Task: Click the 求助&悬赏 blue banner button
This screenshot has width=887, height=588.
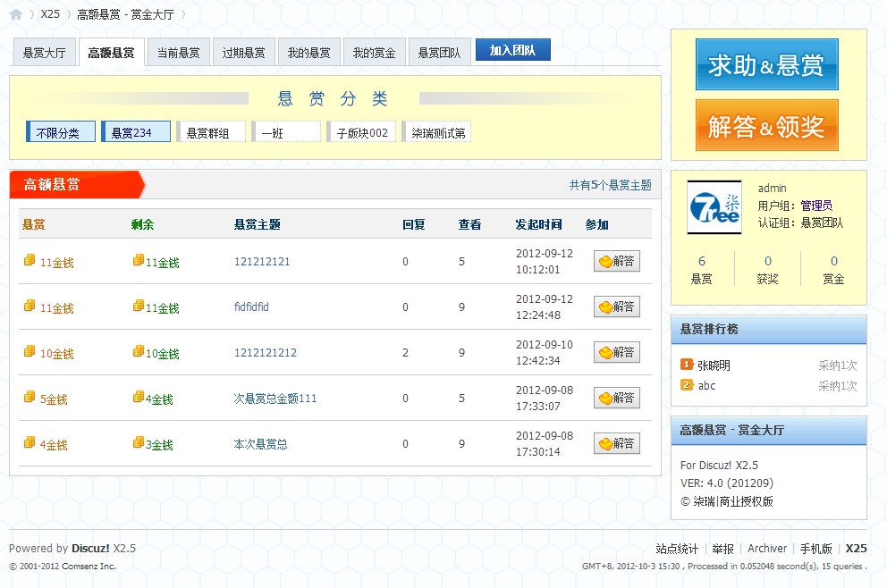Action: [x=766, y=64]
